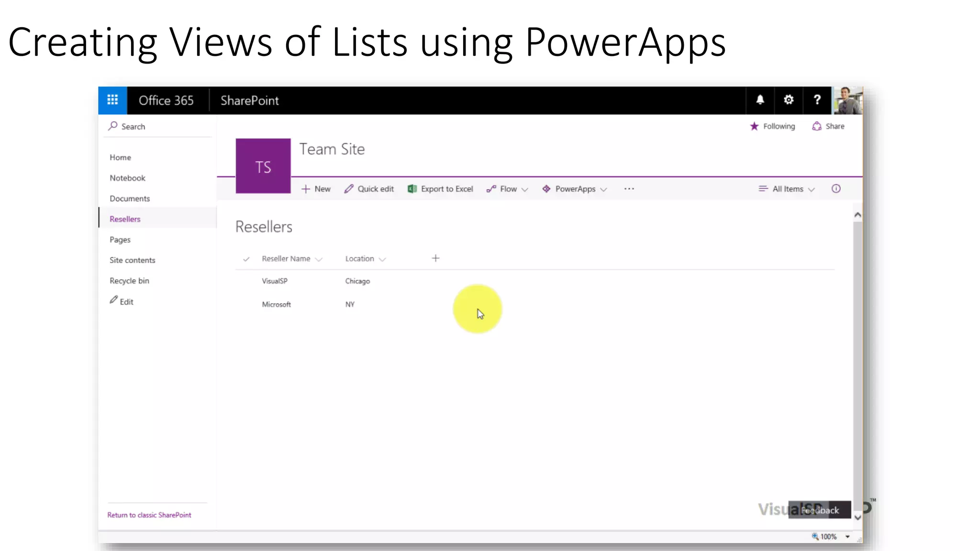Start Quick edit mode

click(x=369, y=189)
